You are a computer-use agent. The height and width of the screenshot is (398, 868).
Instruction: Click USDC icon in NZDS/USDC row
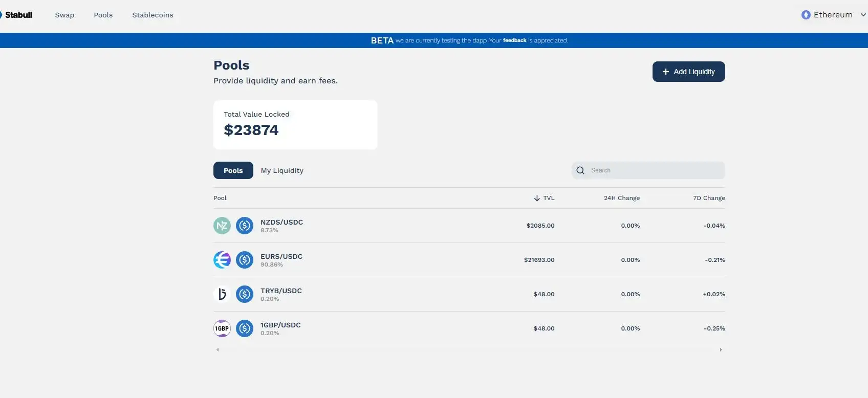(245, 226)
